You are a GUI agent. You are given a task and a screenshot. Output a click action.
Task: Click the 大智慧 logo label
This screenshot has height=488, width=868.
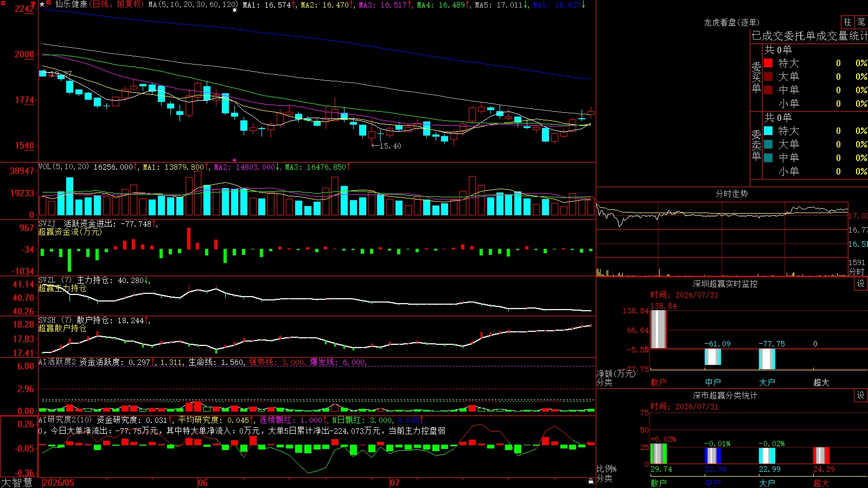pos(17,483)
